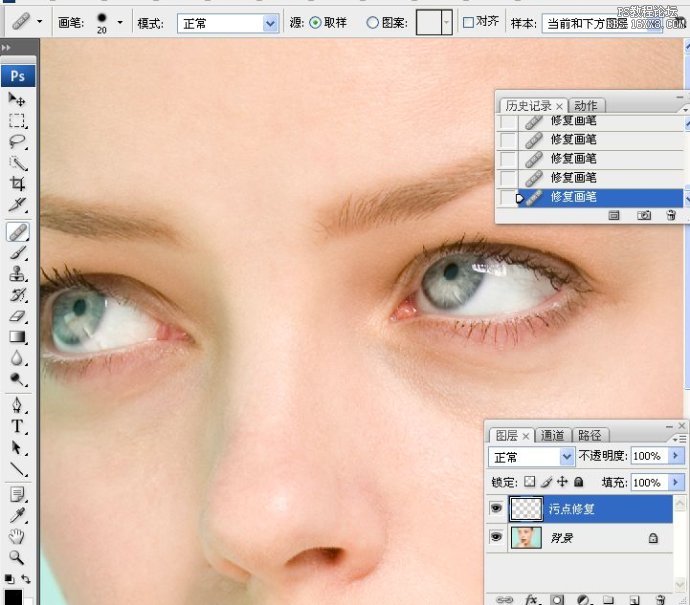Toggle lock transparent pixels icon
Viewport: 690px width, 605px height.
tap(530, 481)
